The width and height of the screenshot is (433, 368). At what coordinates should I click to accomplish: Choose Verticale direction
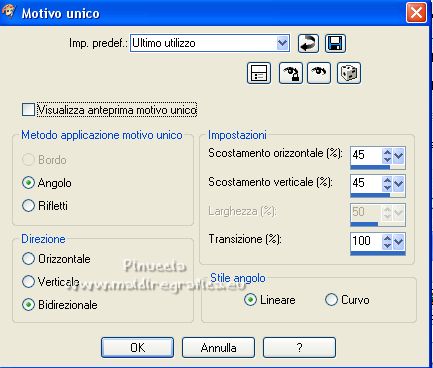[28, 282]
